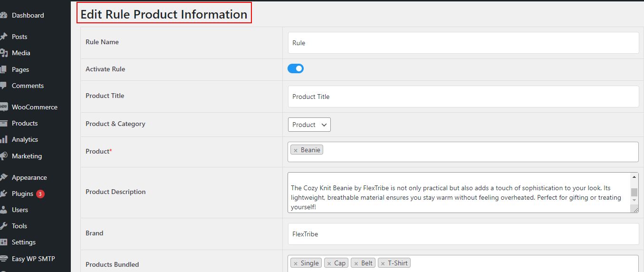Click the Dashboard gauge icon in sidebar
Image resolution: width=644 pixels, height=272 pixels.
pos(3,15)
